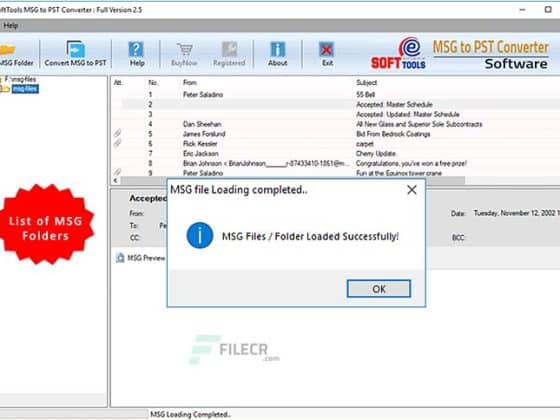Click the 'MSG Loading Completed..' status bar text
This screenshot has width=560, height=420.
[190, 414]
